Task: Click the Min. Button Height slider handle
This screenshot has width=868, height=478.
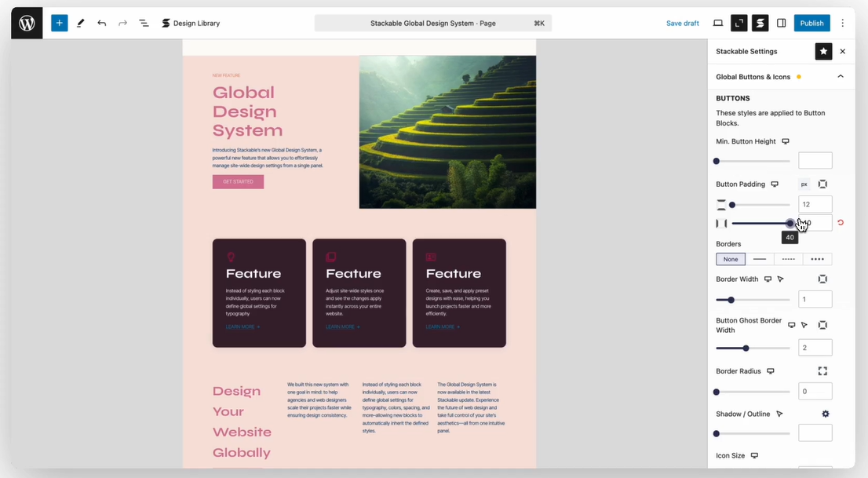Action: tap(717, 160)
